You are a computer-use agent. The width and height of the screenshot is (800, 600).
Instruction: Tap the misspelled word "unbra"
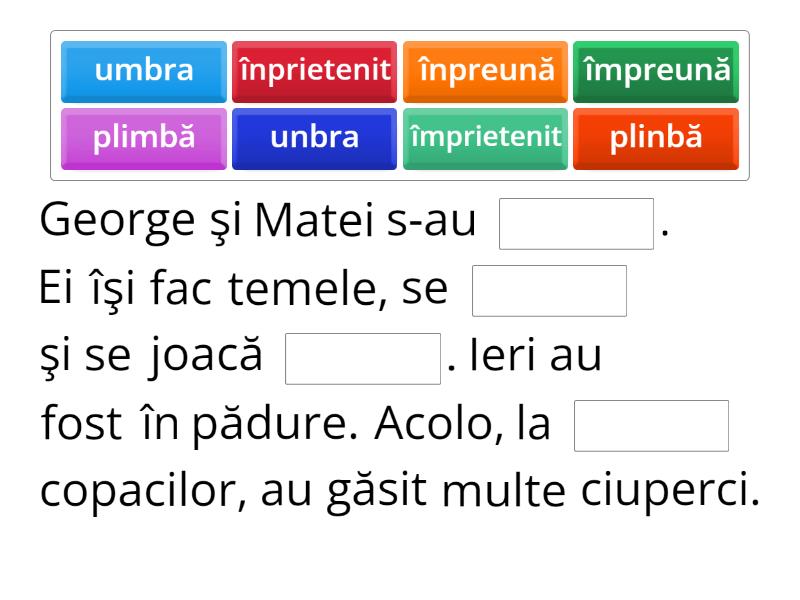click(x=314, y=139)
